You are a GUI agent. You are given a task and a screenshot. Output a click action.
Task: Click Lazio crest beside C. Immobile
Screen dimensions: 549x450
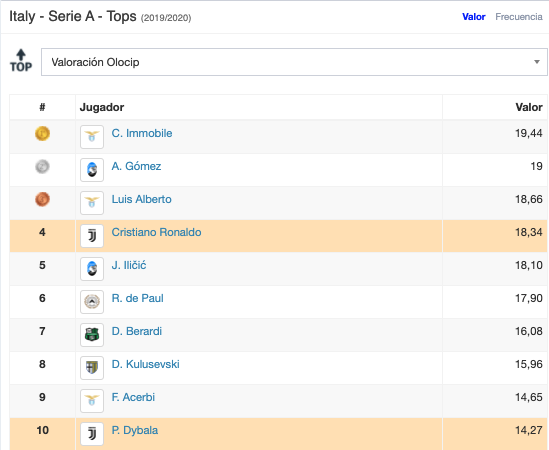click(92, 137)
